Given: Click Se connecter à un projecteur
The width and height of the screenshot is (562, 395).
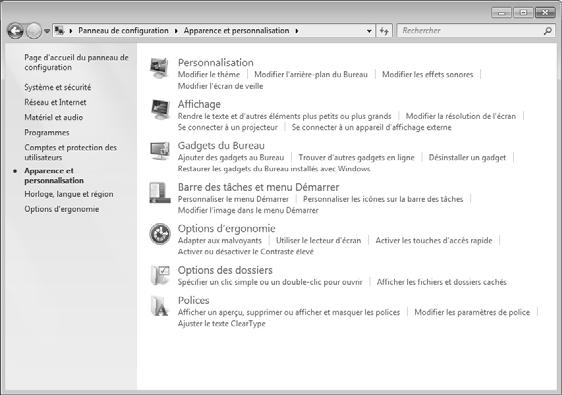Looking at the screenshot, I should click(228, 127).
